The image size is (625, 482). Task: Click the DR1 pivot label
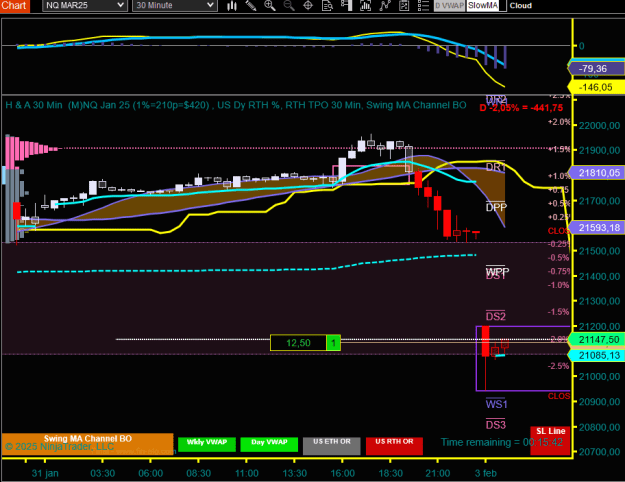(495, 167)
